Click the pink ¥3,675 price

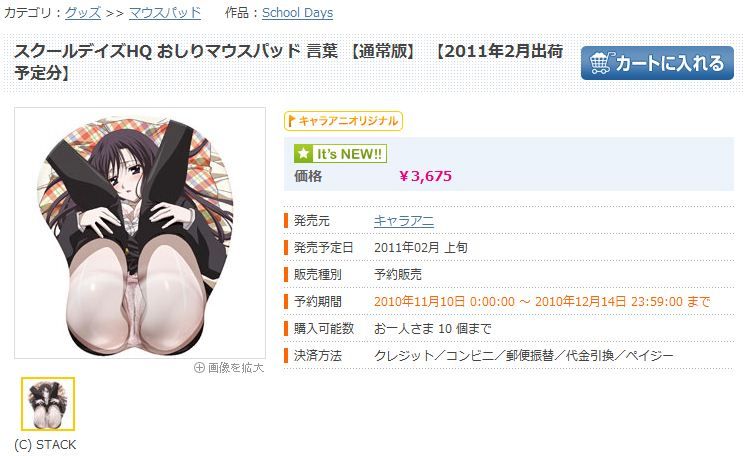click(x=425, y=176)
